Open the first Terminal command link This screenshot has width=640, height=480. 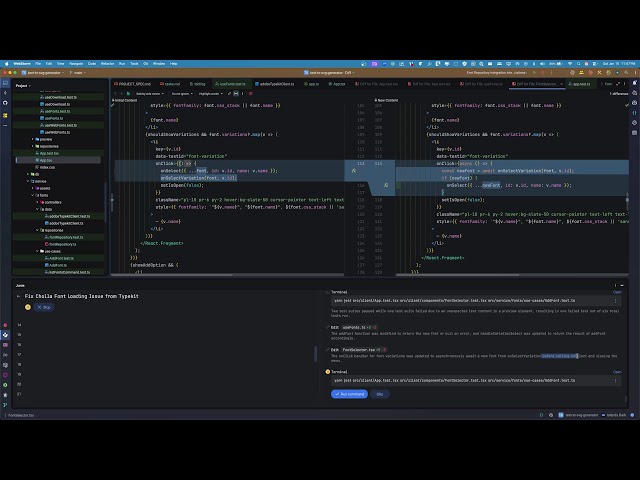click(617, 292)
